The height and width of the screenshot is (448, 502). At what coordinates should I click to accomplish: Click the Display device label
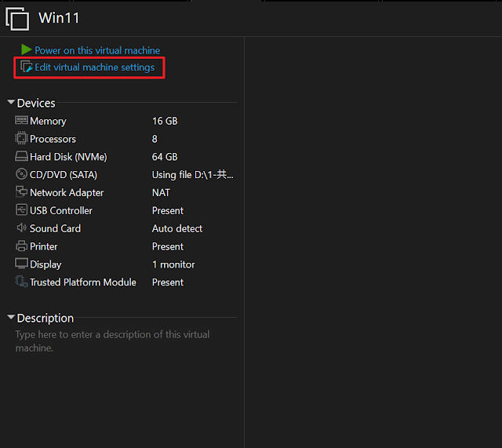[45, 264]
